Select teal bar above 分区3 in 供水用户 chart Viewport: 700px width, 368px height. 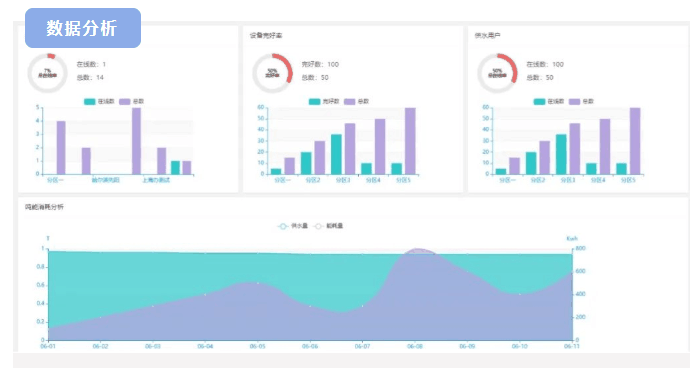pyautogui.click(x=561, y=155)
